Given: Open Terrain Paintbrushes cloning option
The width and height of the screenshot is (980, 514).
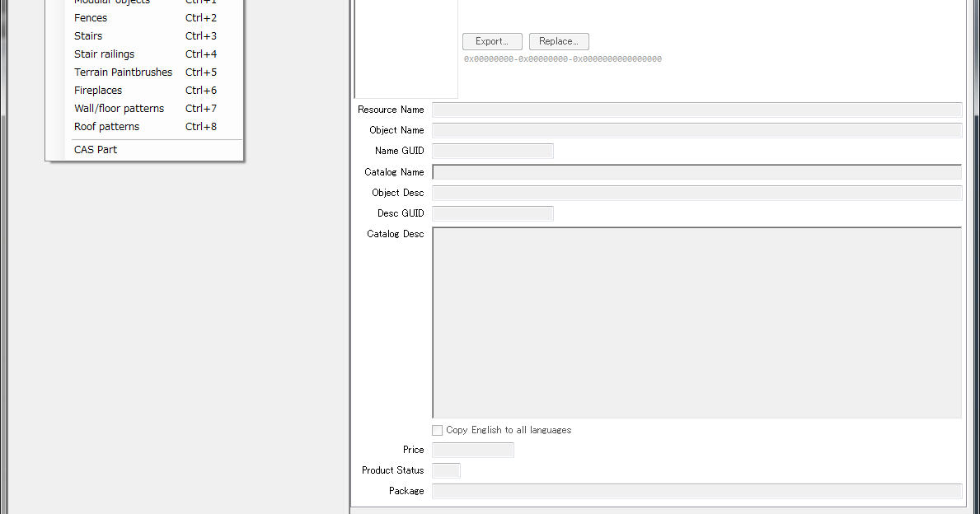Looking at the screenshot, I should 123,72.
